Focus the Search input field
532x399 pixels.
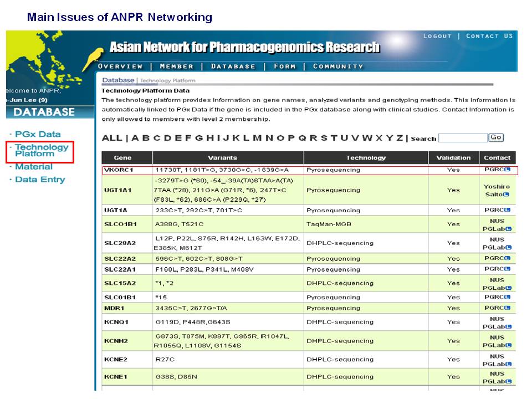pos(463,138)
